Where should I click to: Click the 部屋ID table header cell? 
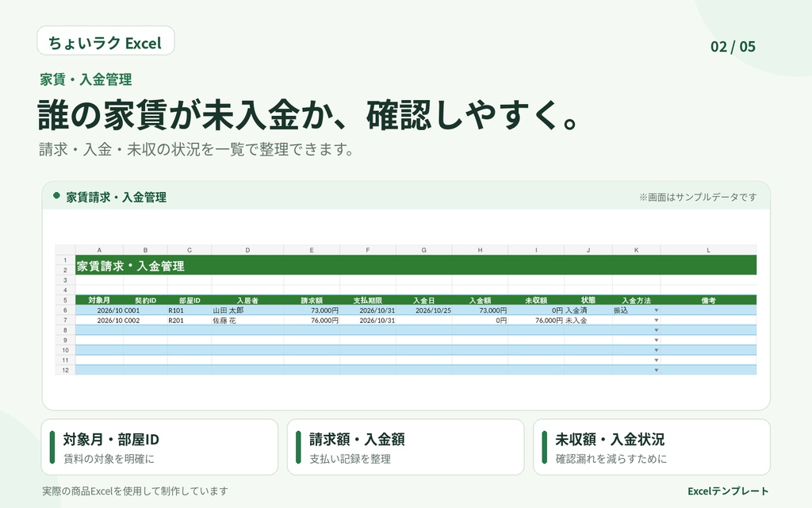click(190, 300)
